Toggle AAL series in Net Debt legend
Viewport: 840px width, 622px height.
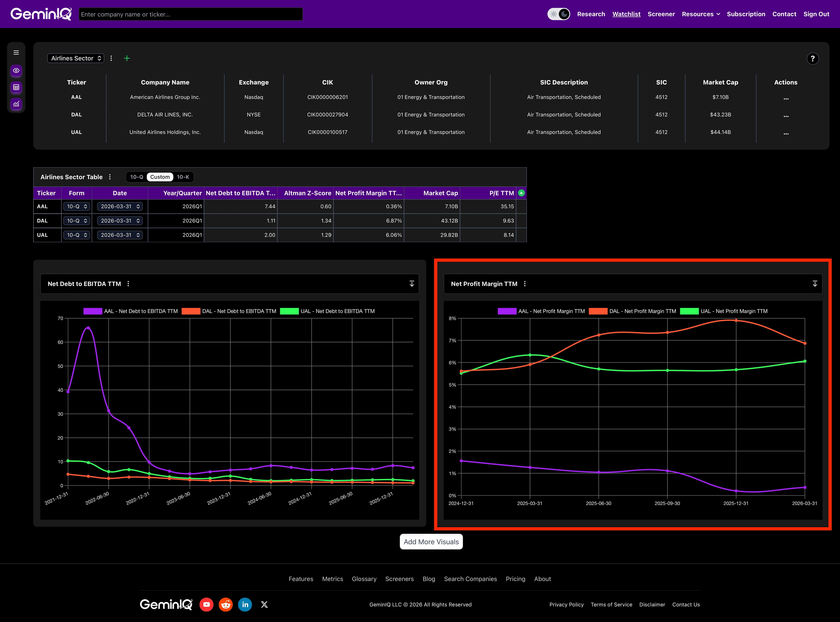(x=131, y=311)
